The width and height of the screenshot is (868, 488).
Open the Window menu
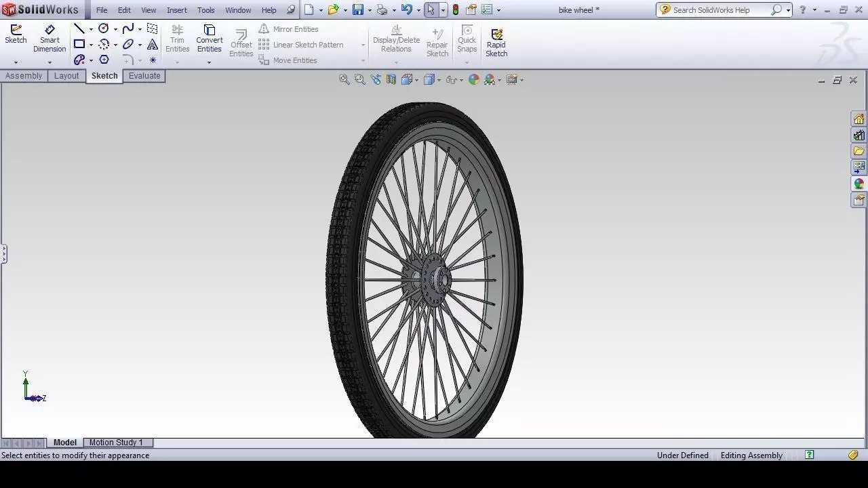(x=238, y=10)
